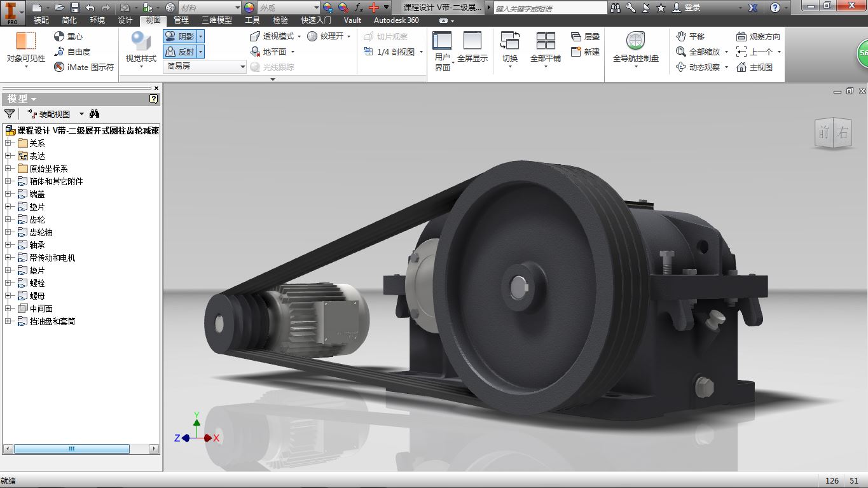
Task: Click the fx parameters icon
Action: click(x=359, y=8)
